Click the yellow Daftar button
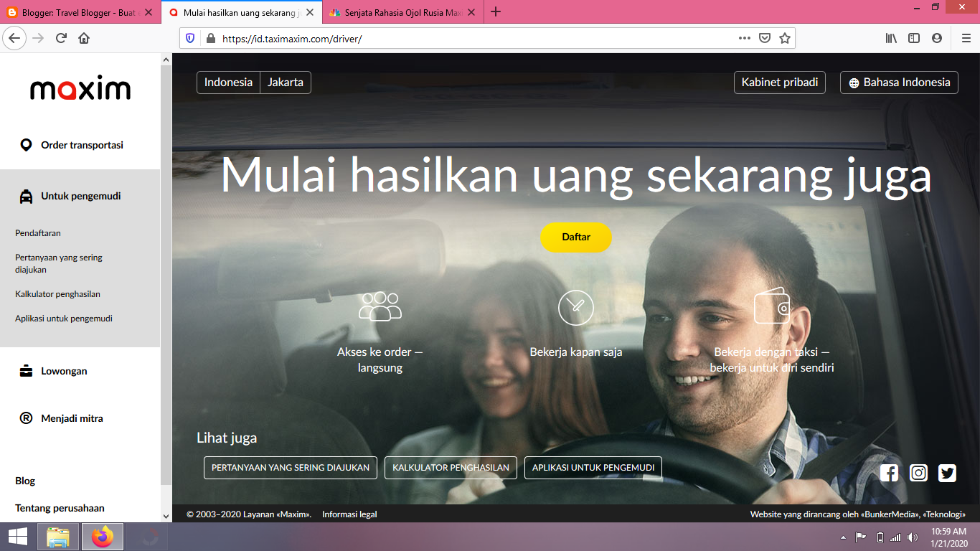980x551 pixels. [x=576, y=237]
